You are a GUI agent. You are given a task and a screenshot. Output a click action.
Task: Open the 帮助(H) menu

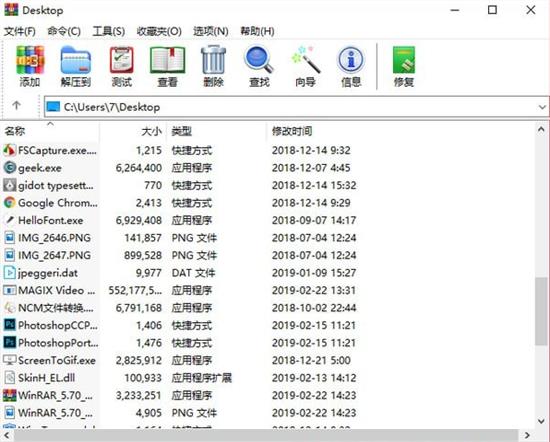point(257,31)
